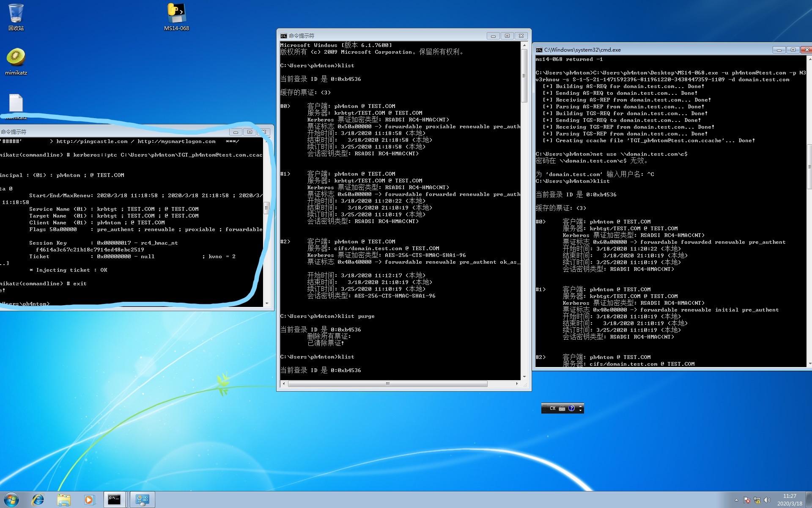Show hidden system tray icons
Image resolution: width=812 pixels, height=508 pixels.
click(x=736, y=500)
